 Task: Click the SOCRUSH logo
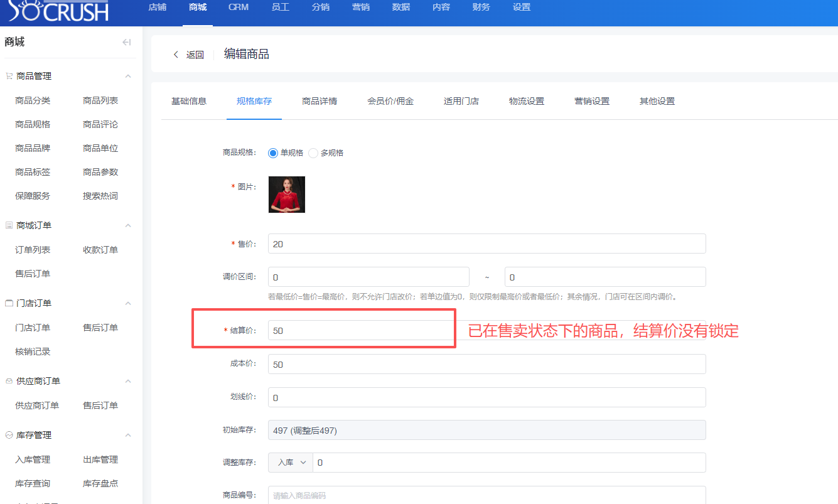click(58, 10)
